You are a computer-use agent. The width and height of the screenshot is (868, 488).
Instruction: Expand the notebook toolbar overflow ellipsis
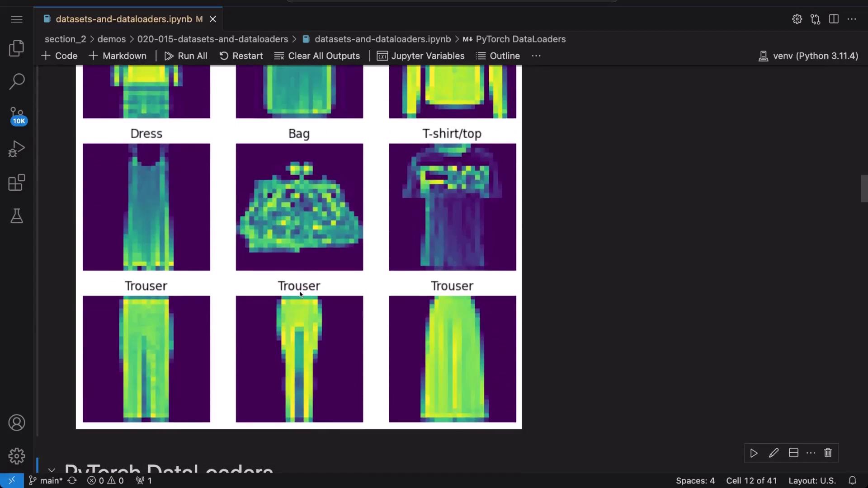(536, 56)
